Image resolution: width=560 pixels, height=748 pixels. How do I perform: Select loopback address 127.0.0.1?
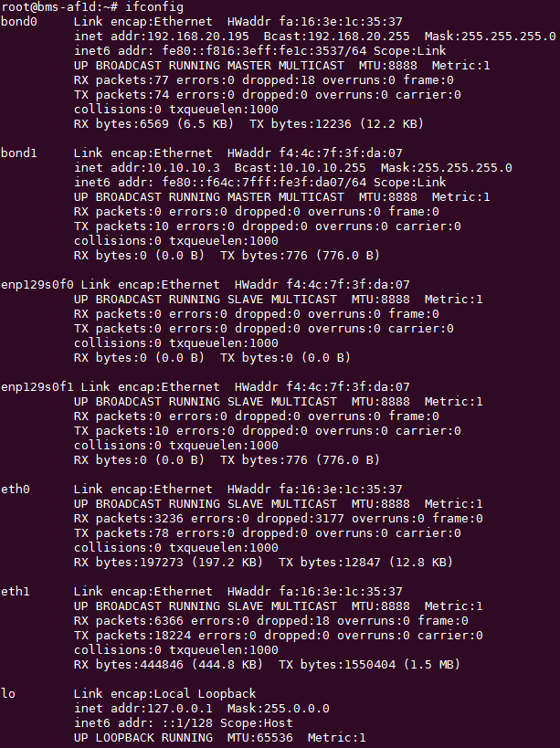pos(180,709)
